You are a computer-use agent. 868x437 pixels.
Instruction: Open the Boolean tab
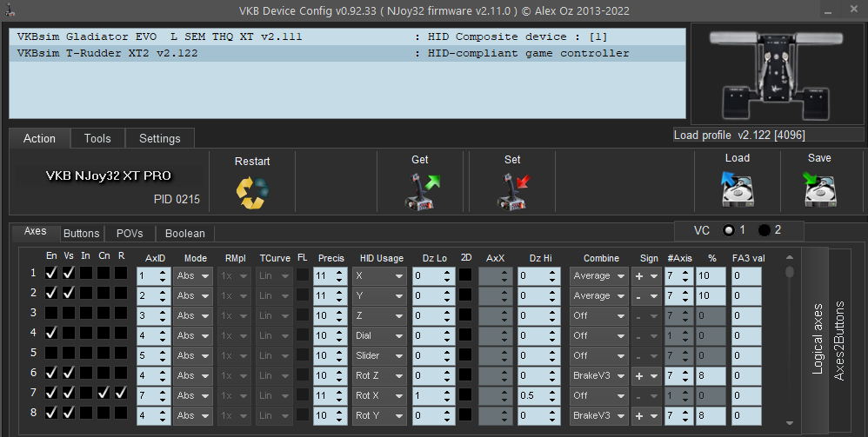pyautogui.click(x=185, y=234)
